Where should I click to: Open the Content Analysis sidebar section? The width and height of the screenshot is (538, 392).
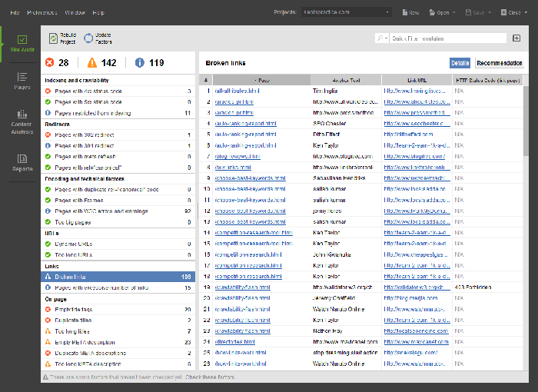pyautogui.click(x=22, y=118)
